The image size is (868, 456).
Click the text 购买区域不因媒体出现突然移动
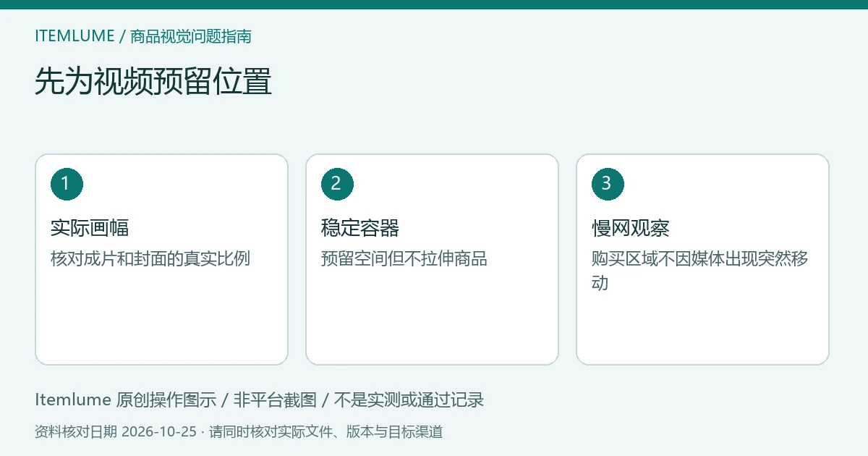point(700,271)
